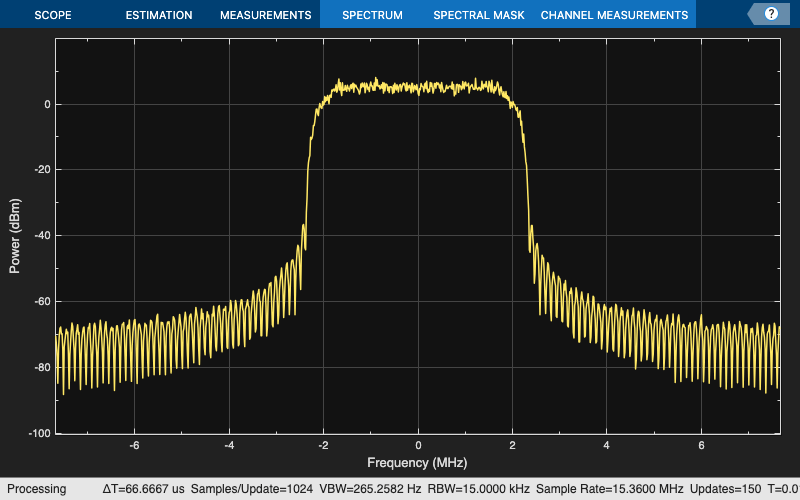
Task: Click the Power (dBm) axis label
Action: 15,236
